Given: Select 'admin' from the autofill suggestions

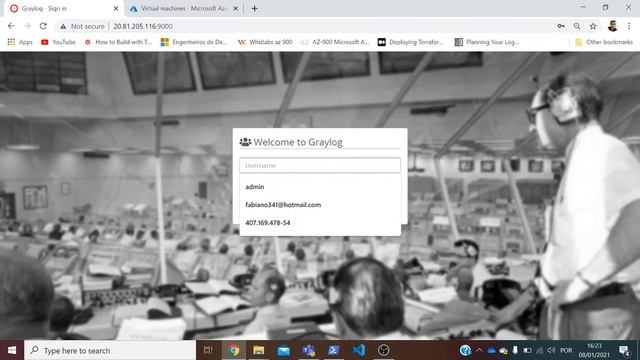Looking at the screenshot, I should pyautogui.click(x=320, y=187).
